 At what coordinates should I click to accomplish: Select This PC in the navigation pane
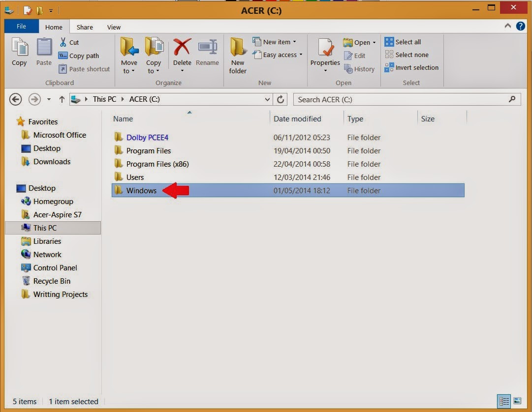click(53, 228)
